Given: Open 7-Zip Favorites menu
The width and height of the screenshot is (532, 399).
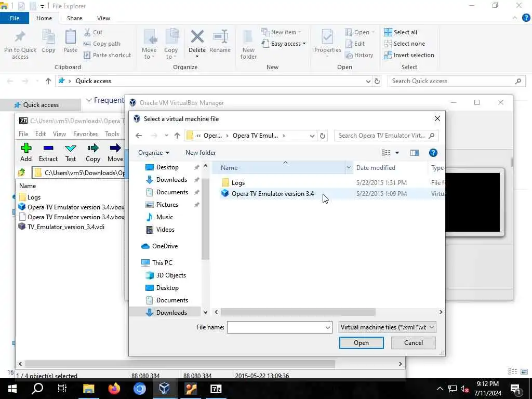Looking at the screenshot, I should [x=85, y=134].
